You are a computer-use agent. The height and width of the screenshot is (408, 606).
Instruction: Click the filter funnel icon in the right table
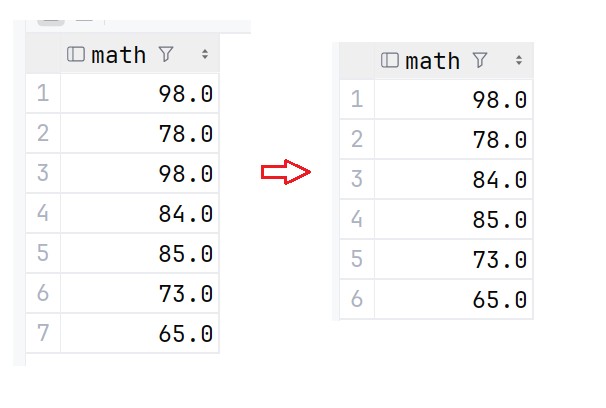480,61
